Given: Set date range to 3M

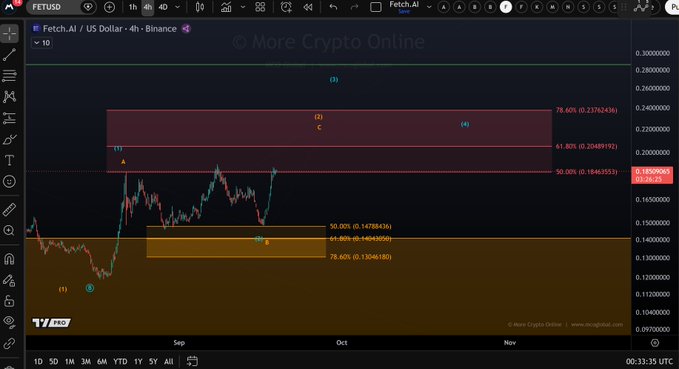Looking at the screenshot, I should click(86, 361).
